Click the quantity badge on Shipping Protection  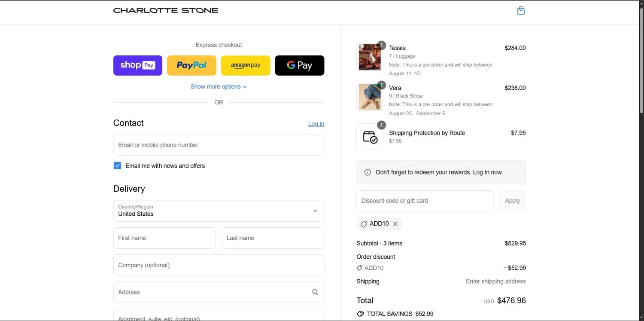pyautogui.click(x=381, y=125)
